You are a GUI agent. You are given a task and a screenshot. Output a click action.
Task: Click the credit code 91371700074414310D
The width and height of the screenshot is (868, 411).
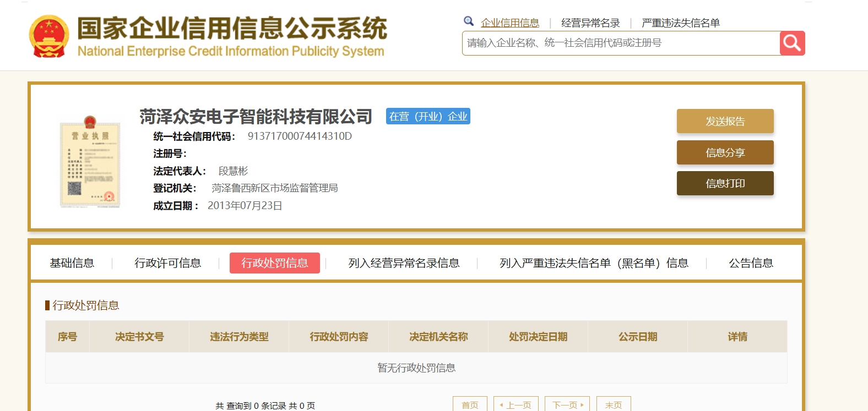pos(300,136)
